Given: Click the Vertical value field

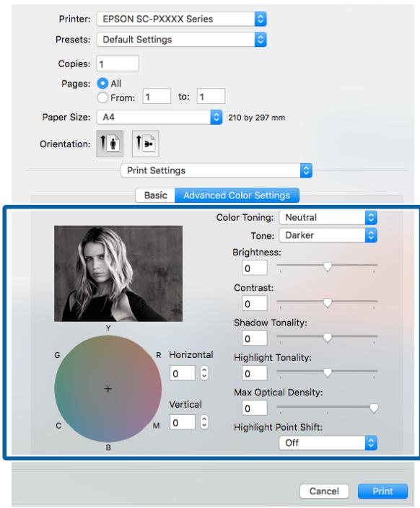Looking at the screenshot, I should [x=183, y=422].
